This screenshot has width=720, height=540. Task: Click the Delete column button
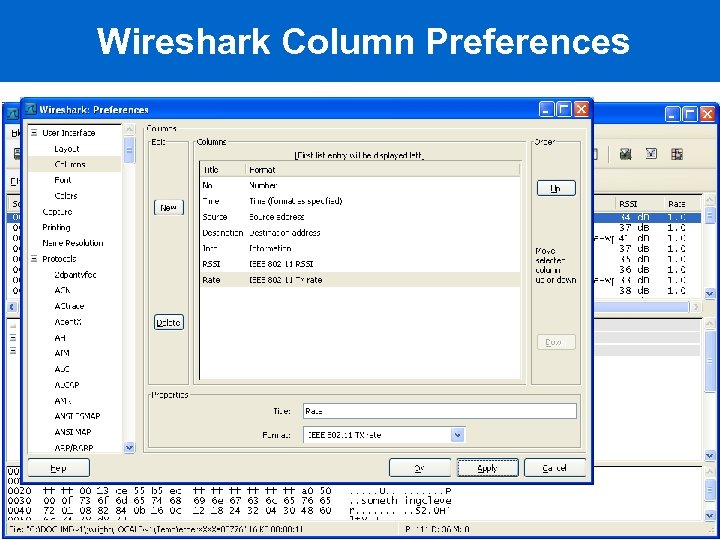[169, 322]
